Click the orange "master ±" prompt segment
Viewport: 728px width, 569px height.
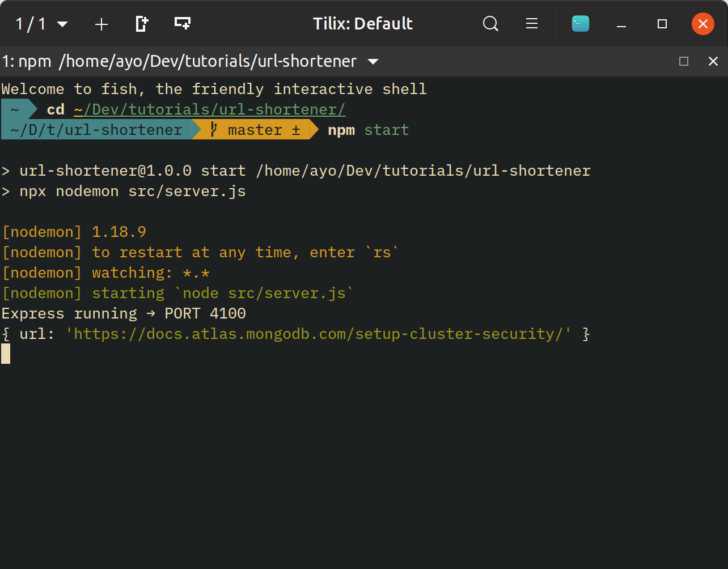[255, 130]
